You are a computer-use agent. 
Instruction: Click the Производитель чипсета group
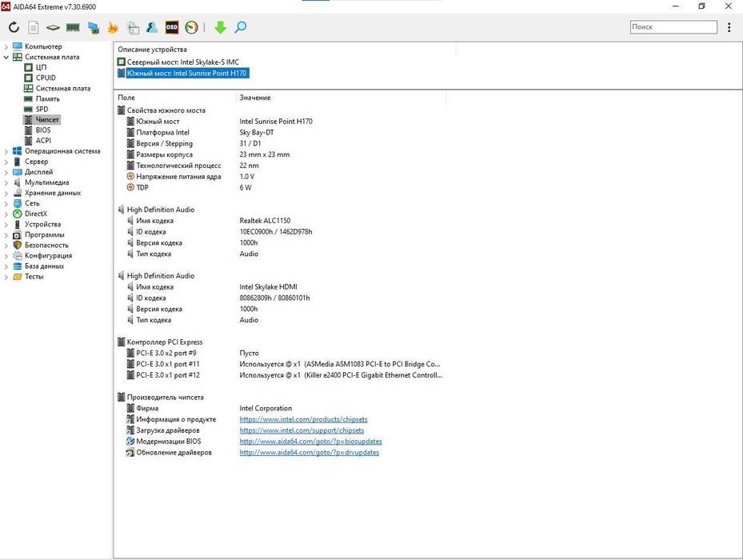(166, 398)
